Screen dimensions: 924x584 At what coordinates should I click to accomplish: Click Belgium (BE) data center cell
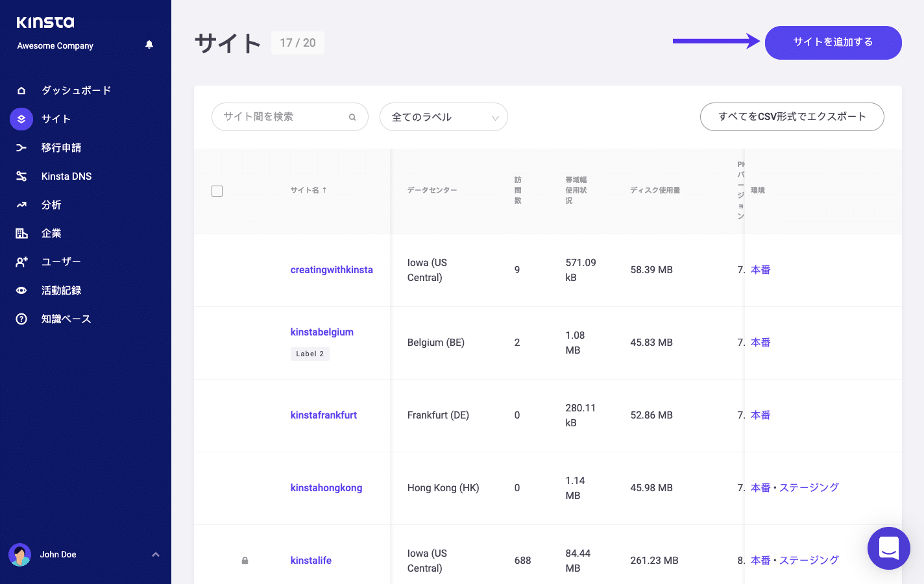pyautogui.click(x=436, y=343)
